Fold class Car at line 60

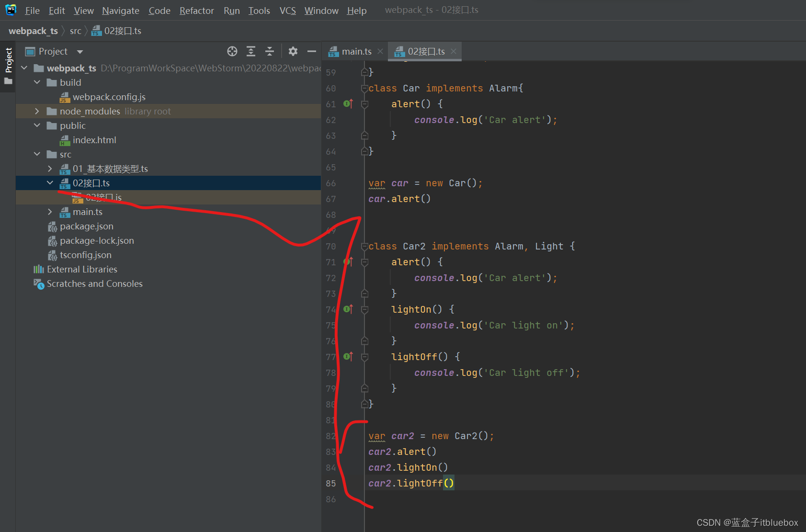pyautogui.click(x=364, y=88)
